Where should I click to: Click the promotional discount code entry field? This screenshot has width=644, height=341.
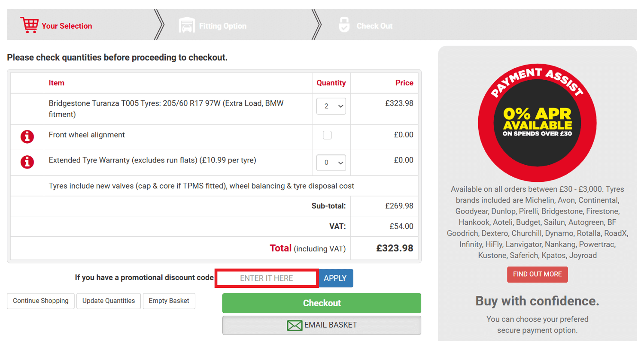pyautogui.click(x=266, y=278)
